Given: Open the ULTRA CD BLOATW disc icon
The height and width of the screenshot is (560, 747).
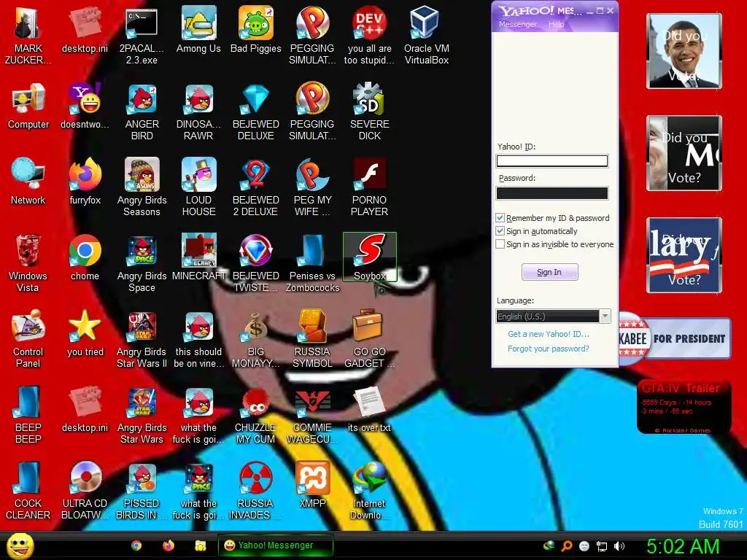Looking at the screenshot, I should 85,491.
